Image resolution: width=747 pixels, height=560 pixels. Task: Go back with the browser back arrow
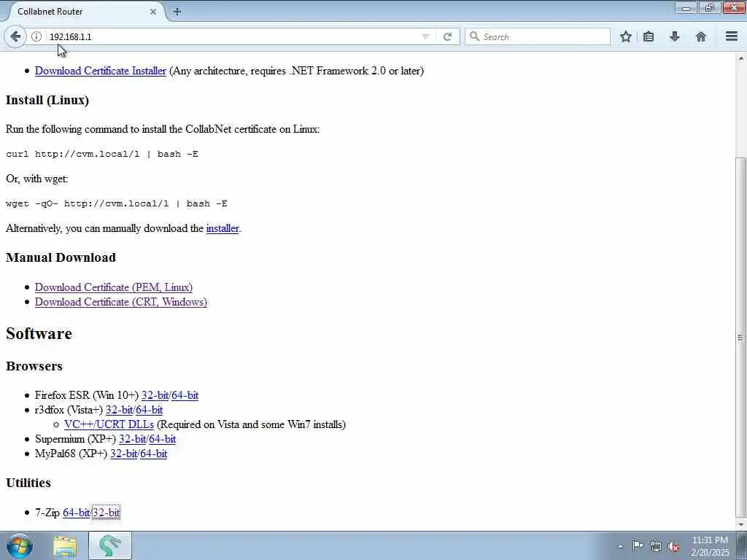pyautogui.click(x=15, y=36)
